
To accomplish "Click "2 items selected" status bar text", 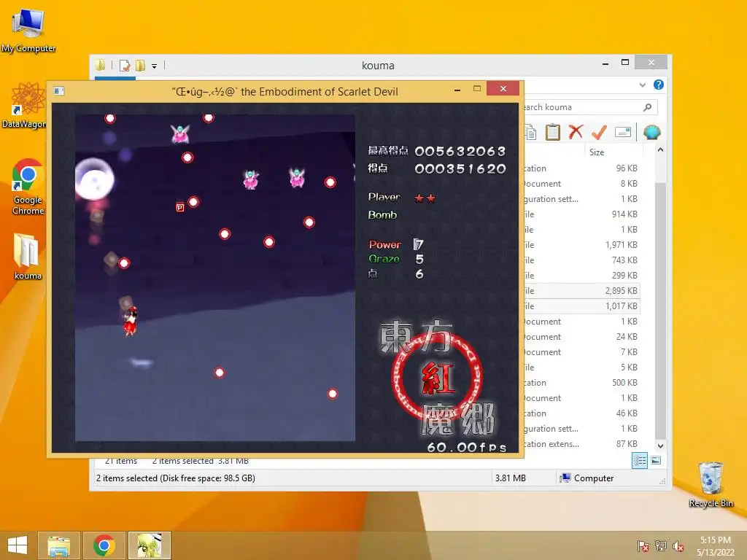I will tap(175, 478).
